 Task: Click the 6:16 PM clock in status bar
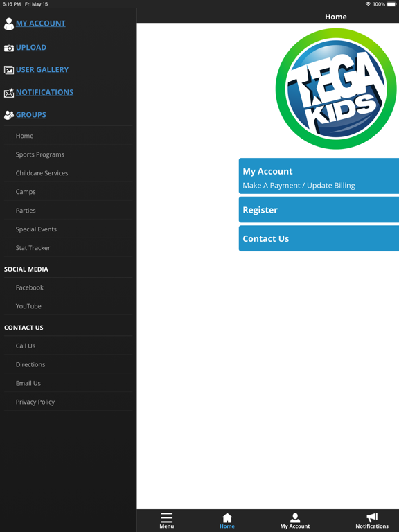12,4
